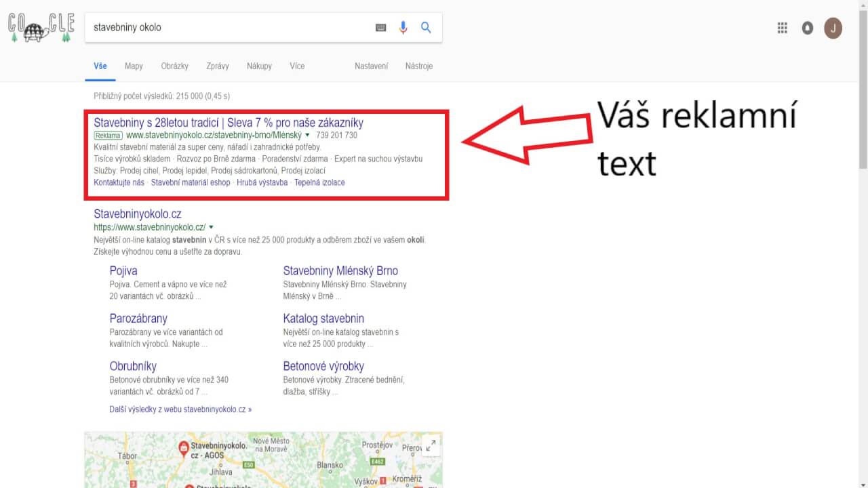This screenshot has height=488, width=868.
Task: Open the Nástroje menu
Action: pyautogui.click(x=418, y=66)
